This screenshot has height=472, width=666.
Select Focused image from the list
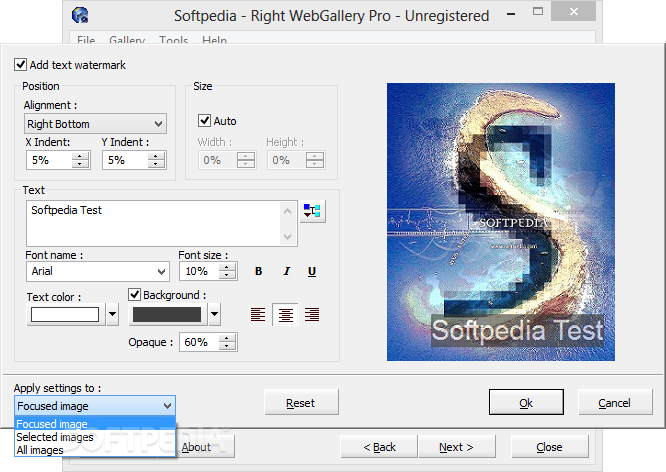pos(95,424)
